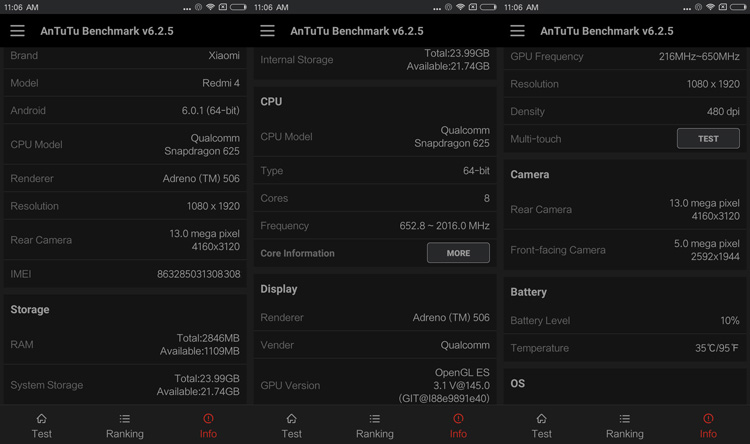Tap the Camera section header
750x444 pixels.
tap(529, 175)
